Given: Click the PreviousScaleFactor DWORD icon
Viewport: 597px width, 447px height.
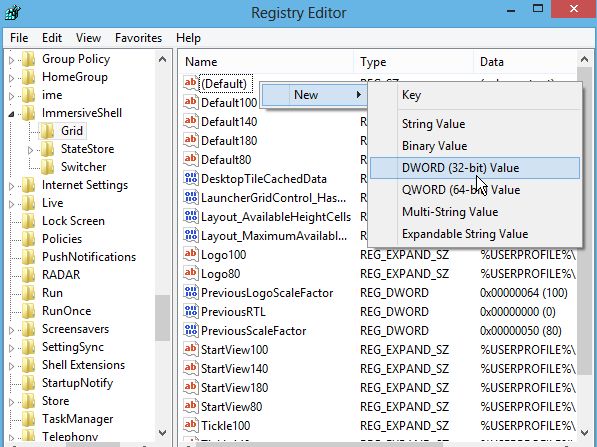Looking at the screenshot, I should (x=190, y=330).
